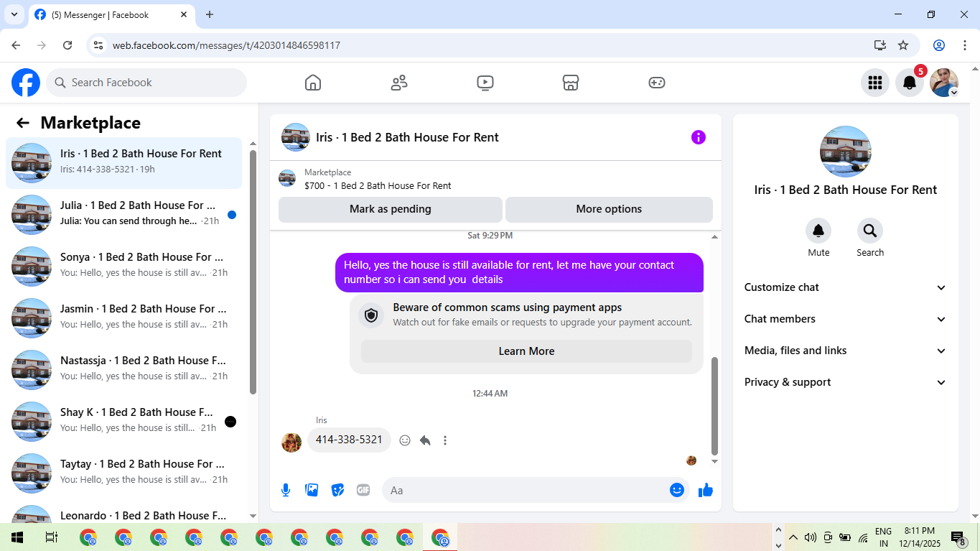The width and height of the screenshot is (980, 551).
Task: Click the Search Facebook field
Action: (x=146, y=83)
